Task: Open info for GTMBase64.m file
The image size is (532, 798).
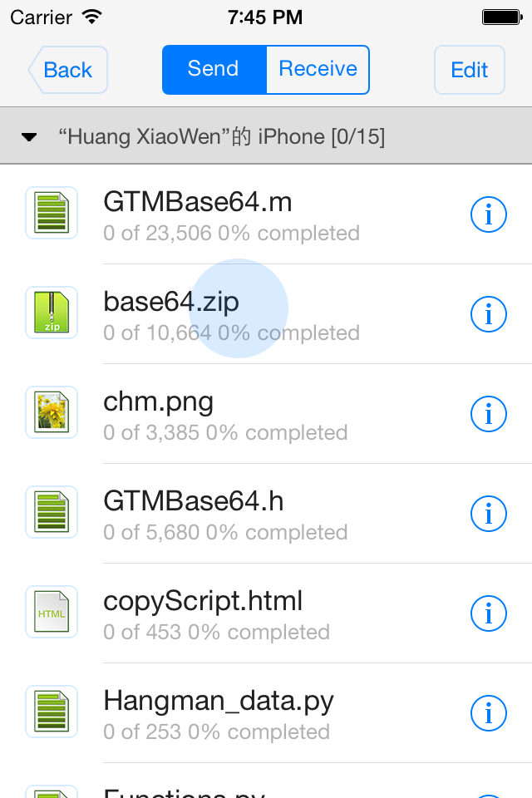Action: tap(488, 214)
